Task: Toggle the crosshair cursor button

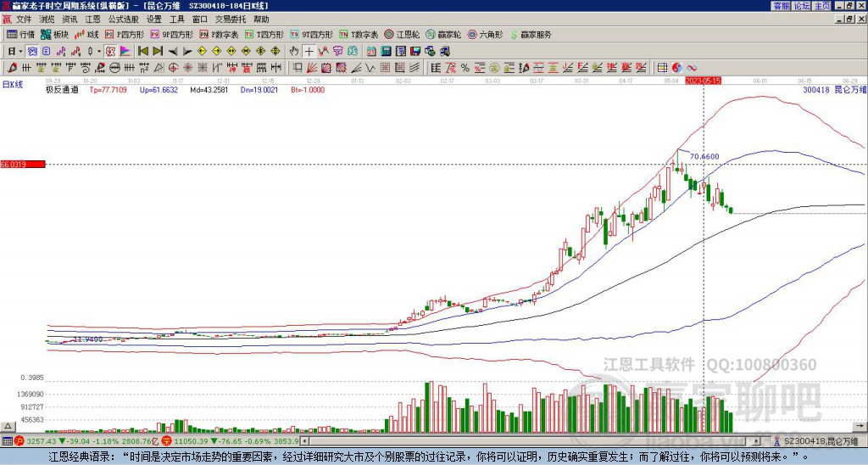Action: coord(309,51)
